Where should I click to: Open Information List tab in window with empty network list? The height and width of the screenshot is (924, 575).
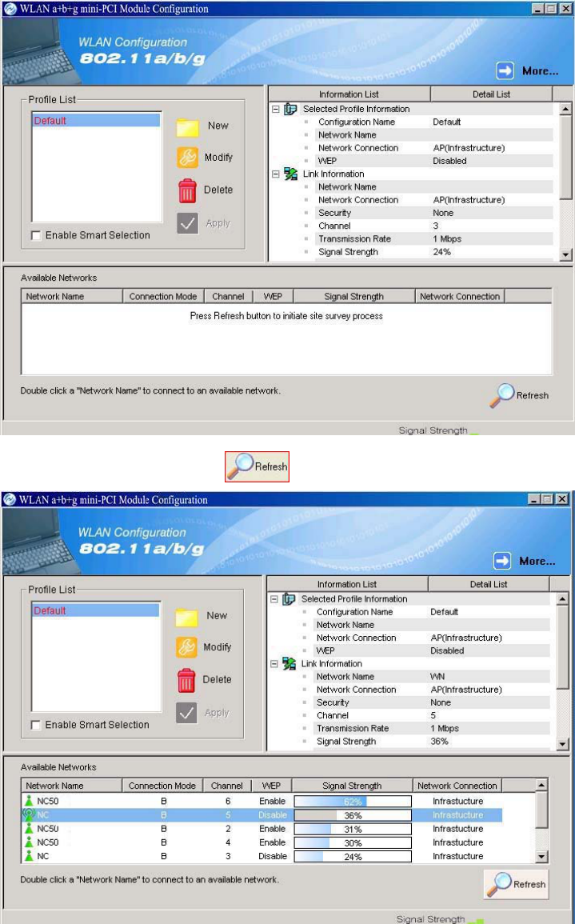pyautogui.click(x=349, y=94)
